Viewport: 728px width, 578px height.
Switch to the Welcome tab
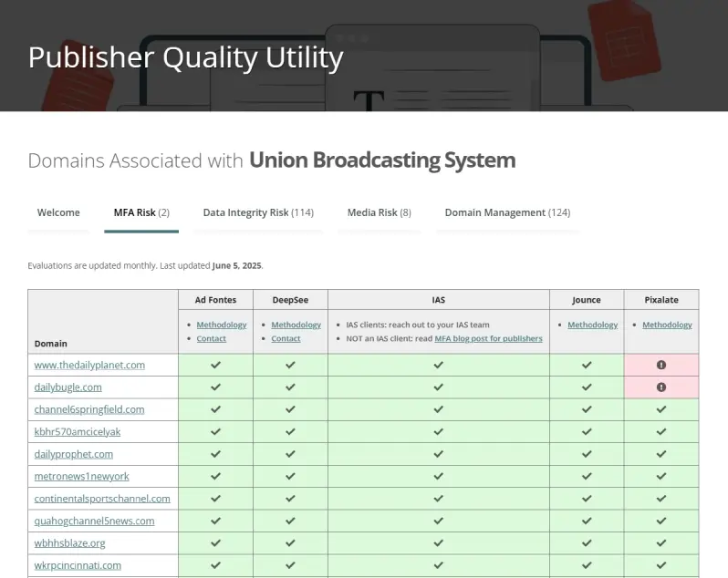click(58, 212)
